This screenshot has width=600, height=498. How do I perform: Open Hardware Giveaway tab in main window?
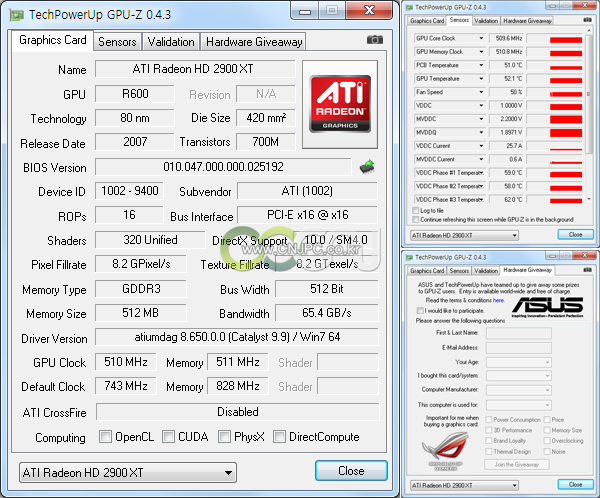coord(254,41)
